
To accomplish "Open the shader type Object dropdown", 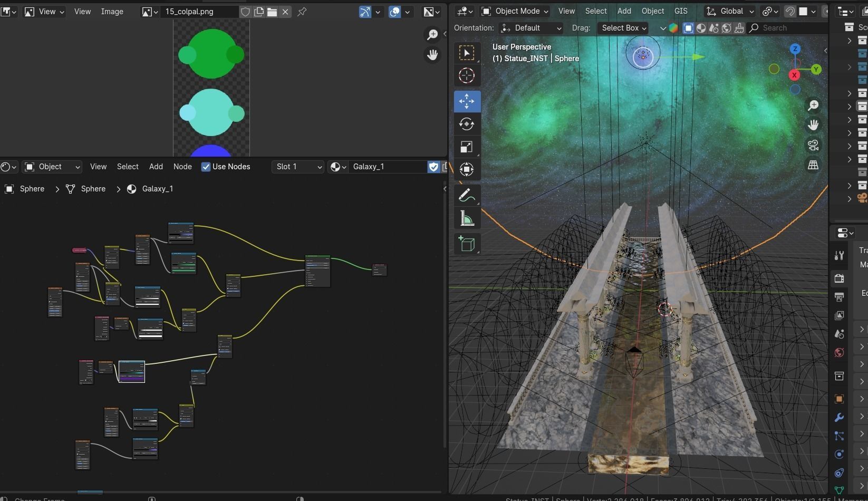I will click(x=52, y=167).
